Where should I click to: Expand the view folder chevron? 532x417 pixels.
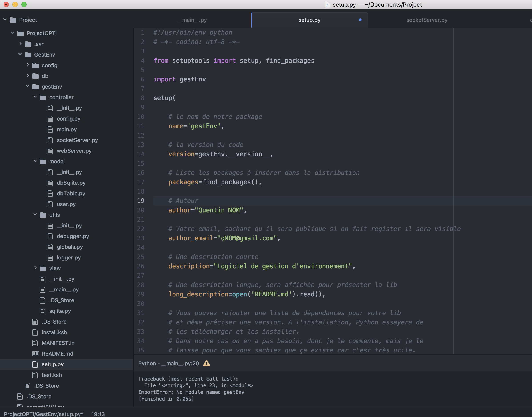(x=36, y=268)
